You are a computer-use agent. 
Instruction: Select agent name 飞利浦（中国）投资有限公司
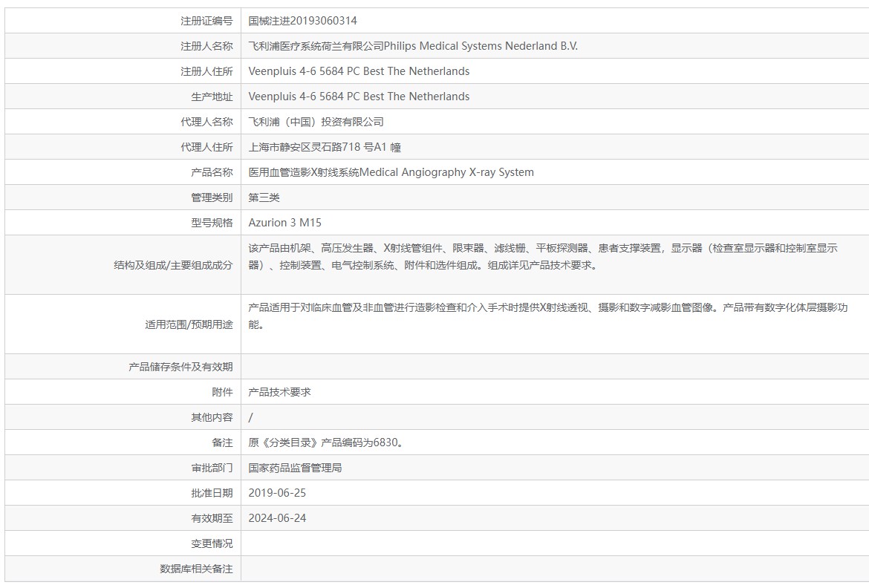coord(316,122)
